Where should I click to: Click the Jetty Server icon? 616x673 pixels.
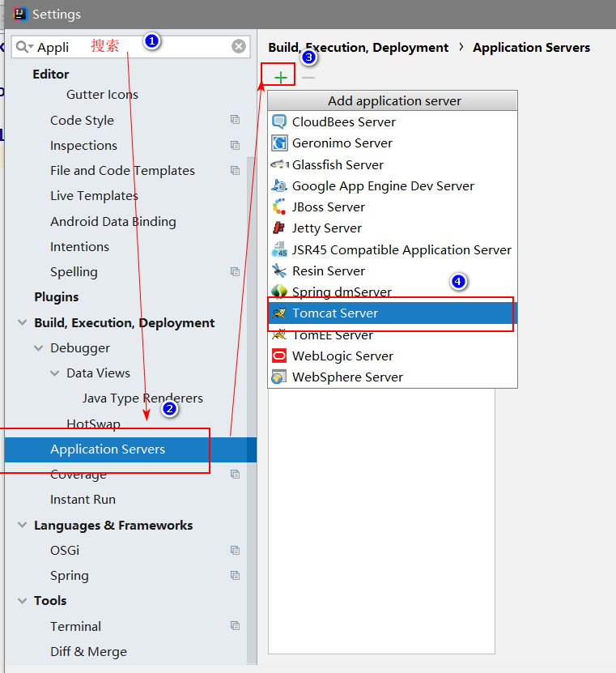point(279,228)
